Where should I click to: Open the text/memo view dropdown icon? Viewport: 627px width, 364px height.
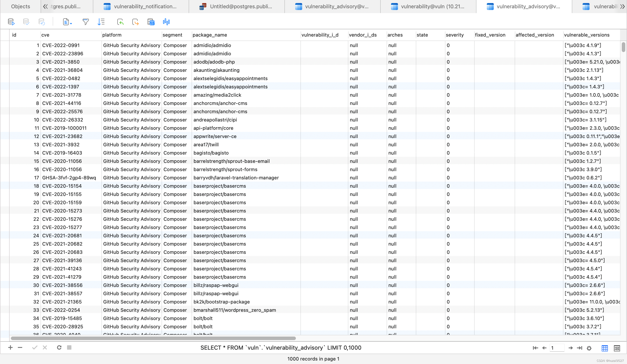(67, 22)
